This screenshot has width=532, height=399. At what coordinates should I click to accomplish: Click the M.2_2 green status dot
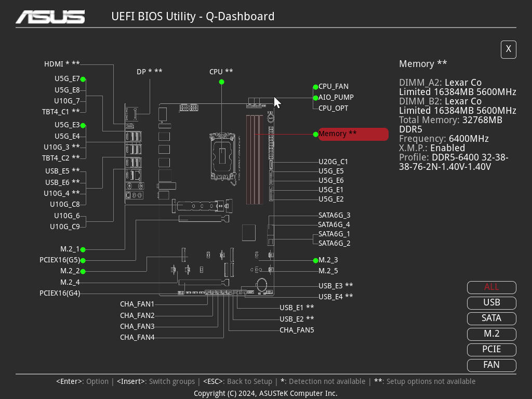point(83,271)
